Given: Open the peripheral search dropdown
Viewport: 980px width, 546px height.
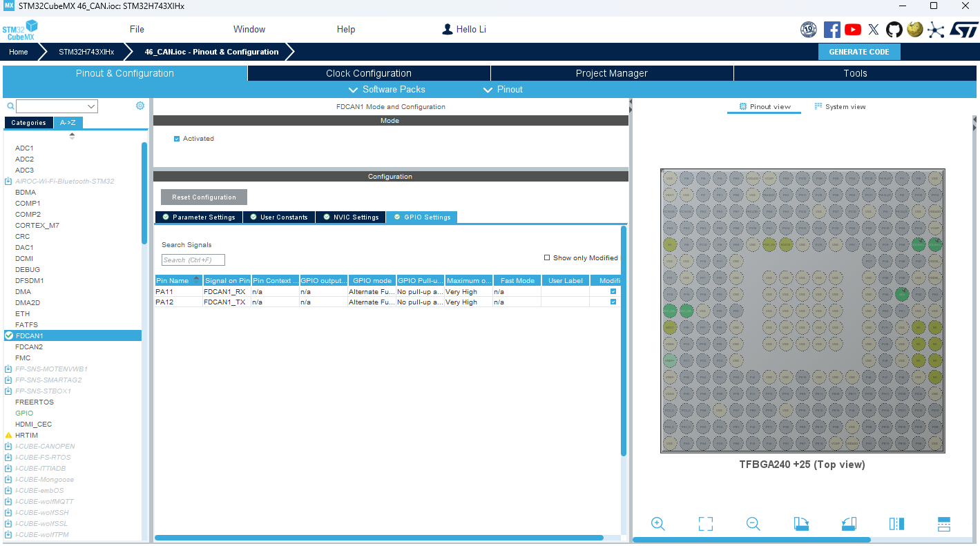Looking at the screenshot, I should point(91,106).
